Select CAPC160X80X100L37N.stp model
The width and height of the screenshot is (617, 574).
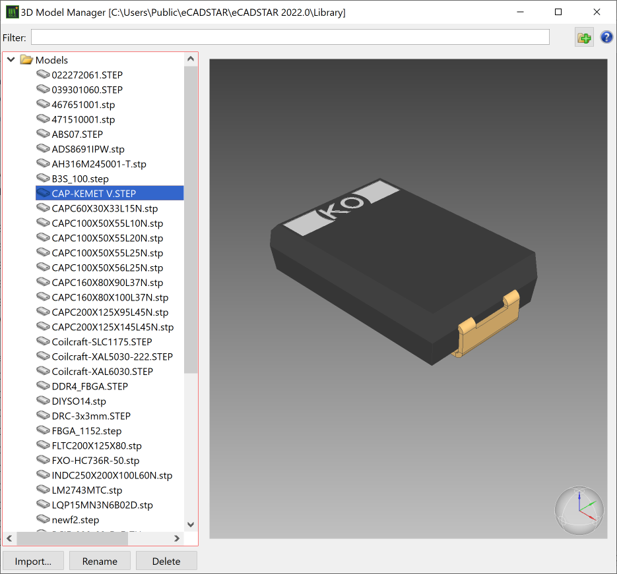click(110, 297)
